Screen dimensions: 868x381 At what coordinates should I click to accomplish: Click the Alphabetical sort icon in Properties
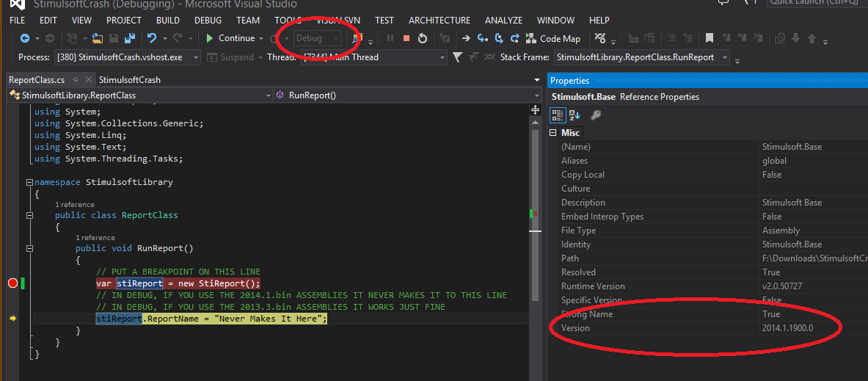tap(574, 115)
